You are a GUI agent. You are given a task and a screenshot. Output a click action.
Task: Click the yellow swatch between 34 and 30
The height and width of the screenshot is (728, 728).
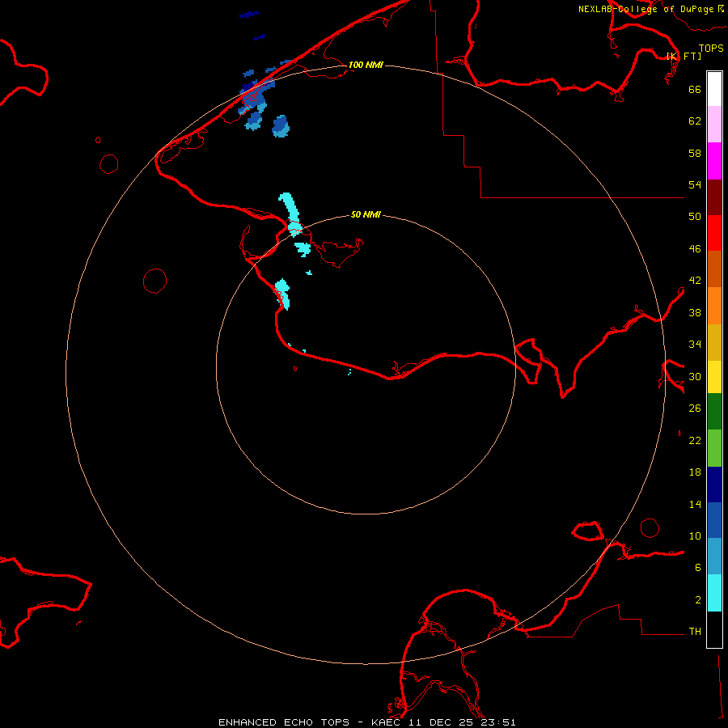pos(714,377)
